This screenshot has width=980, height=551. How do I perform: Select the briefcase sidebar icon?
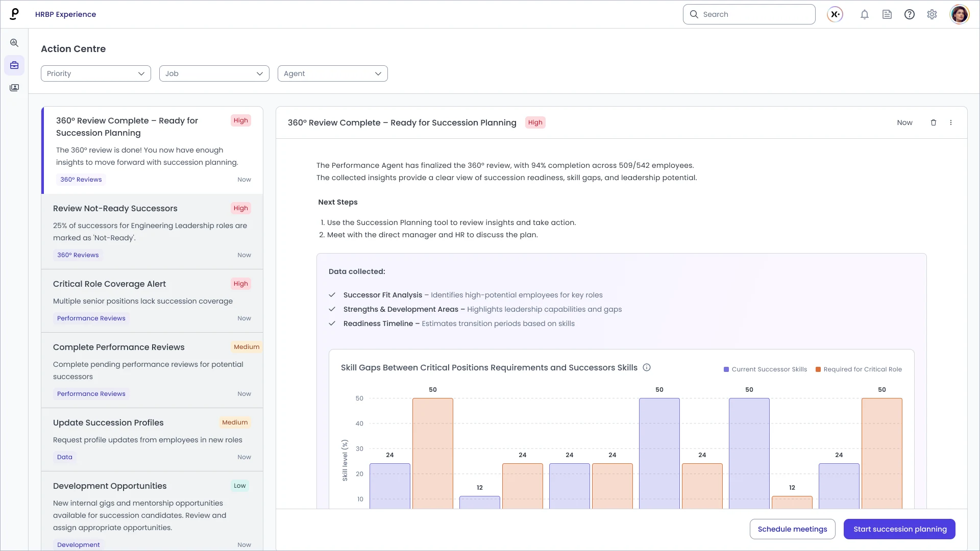[x=14, y=65]
